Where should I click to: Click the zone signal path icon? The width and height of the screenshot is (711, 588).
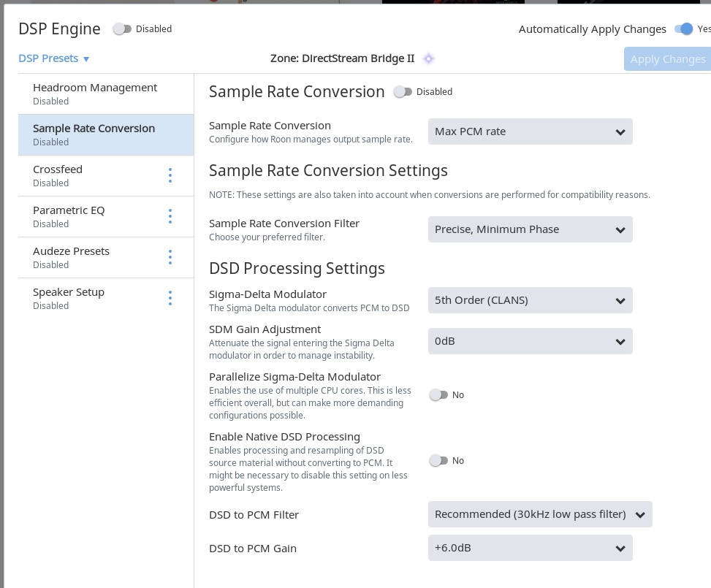(429, 58)
